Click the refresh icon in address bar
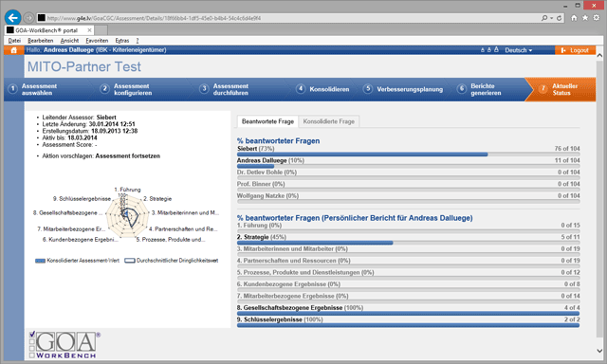The image size is (607, 364). coord(559,18)
